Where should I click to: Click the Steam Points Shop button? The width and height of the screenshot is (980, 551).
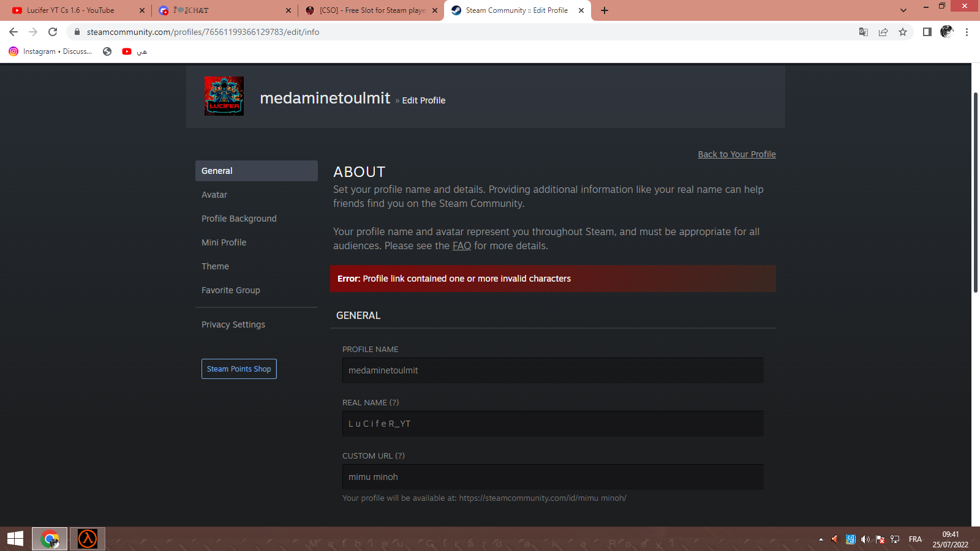tap(239, 369)
